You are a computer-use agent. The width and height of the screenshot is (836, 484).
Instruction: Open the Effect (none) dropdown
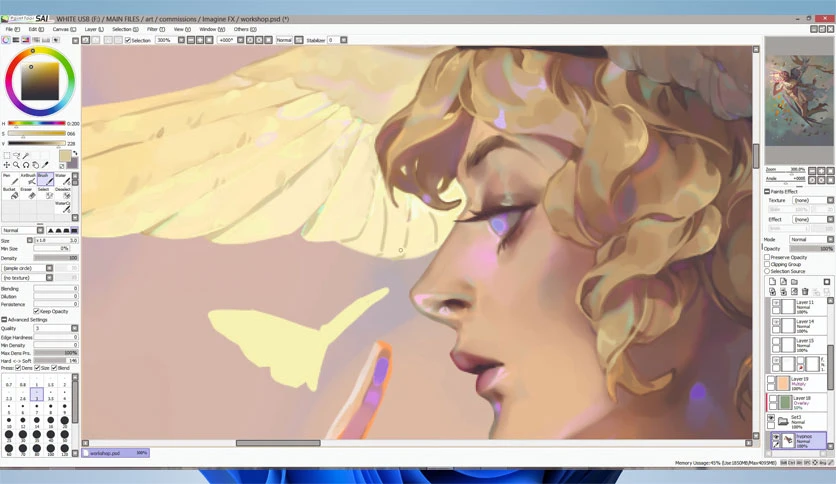pyautogui.click(x=813, y=220)
